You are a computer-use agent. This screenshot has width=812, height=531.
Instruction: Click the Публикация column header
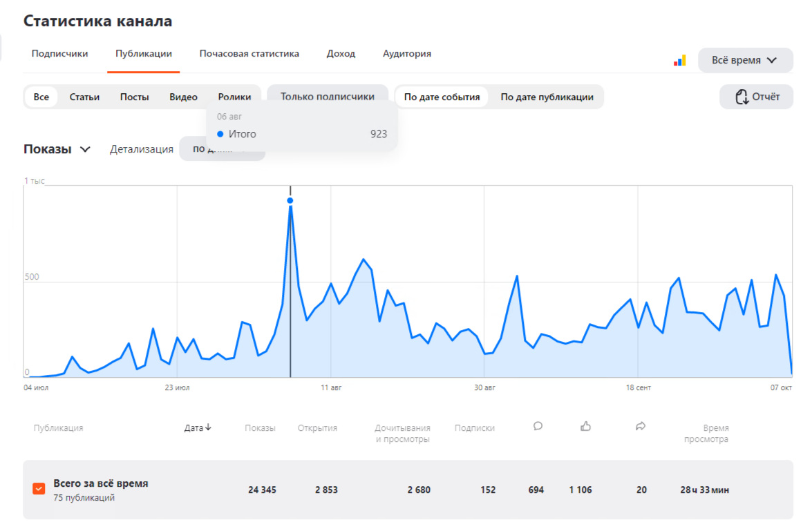pyautogui.click(x=59, y=428)
